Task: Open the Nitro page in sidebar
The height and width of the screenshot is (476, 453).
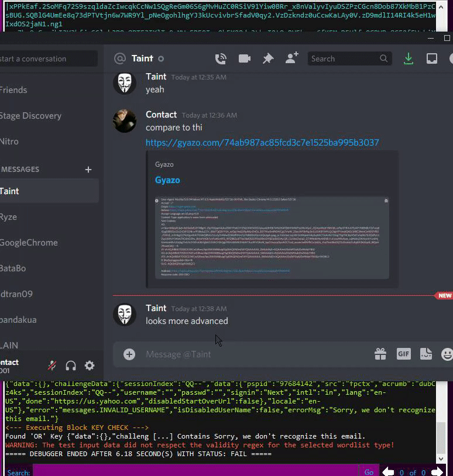Action: (49, 142)
